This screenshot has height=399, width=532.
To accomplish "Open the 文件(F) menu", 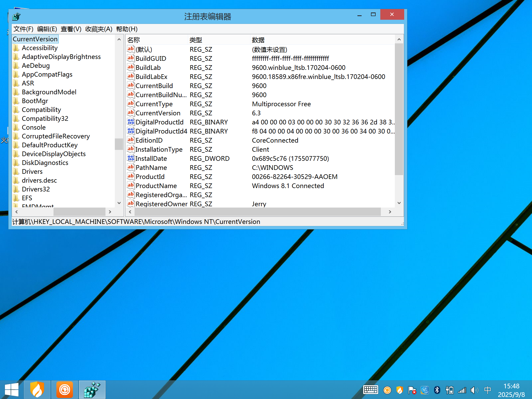I will [23, 29].
